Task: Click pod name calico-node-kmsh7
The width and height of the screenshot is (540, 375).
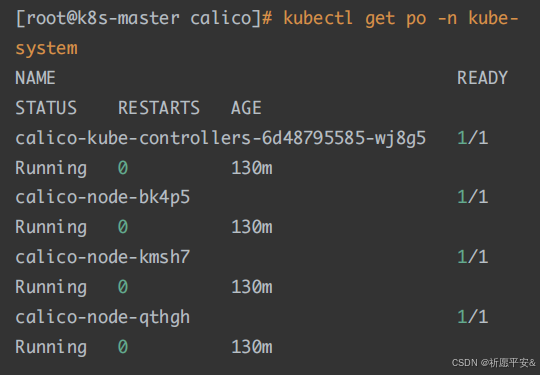Action: point(103,257)
